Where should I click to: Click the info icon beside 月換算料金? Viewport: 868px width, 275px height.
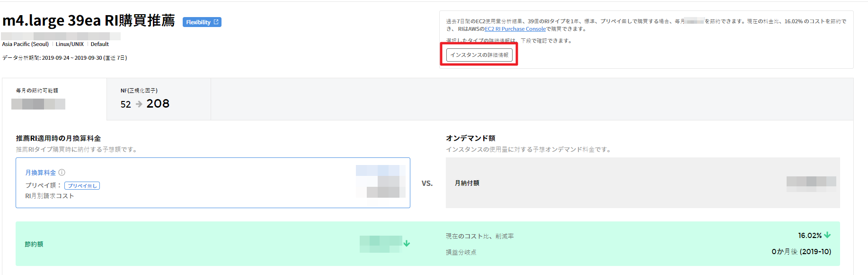coord(62,173)
